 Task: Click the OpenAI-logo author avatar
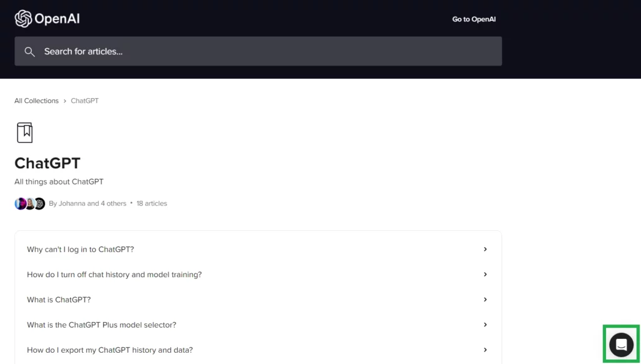[x=39, y=203]
